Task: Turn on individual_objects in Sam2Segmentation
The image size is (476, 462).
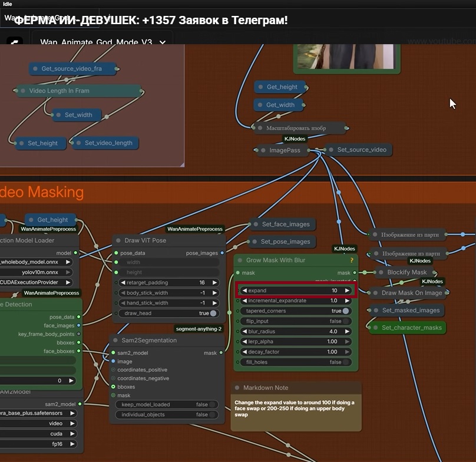Action: (212, 415)
